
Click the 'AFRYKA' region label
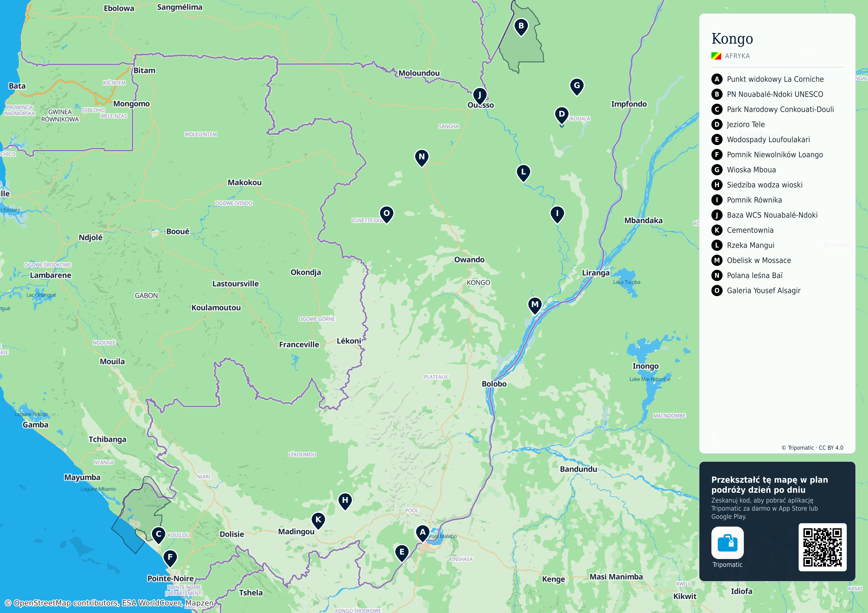point(737,56)
